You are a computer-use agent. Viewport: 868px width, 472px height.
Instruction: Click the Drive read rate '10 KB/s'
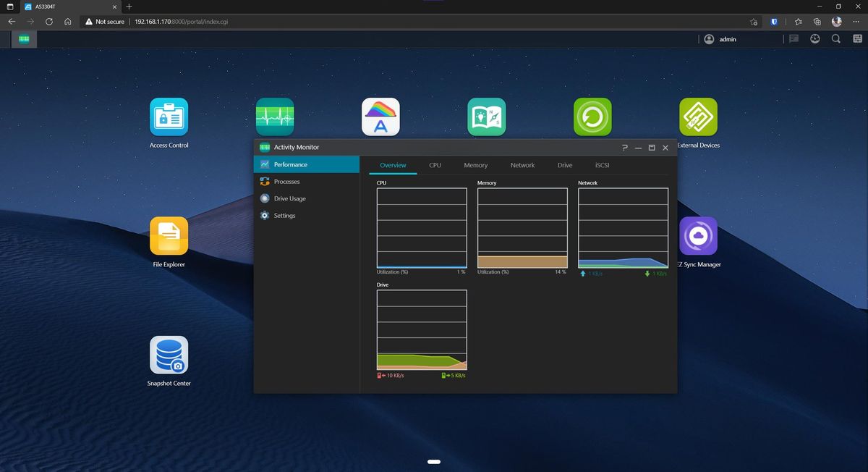click(395, 376)
